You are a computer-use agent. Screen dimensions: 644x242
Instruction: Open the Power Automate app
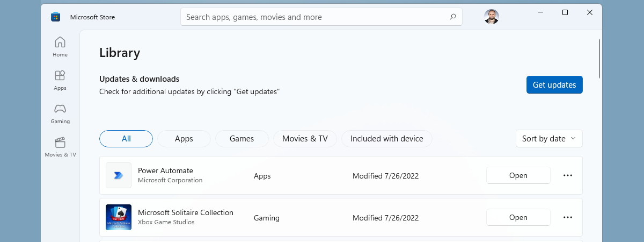[518, 175]
